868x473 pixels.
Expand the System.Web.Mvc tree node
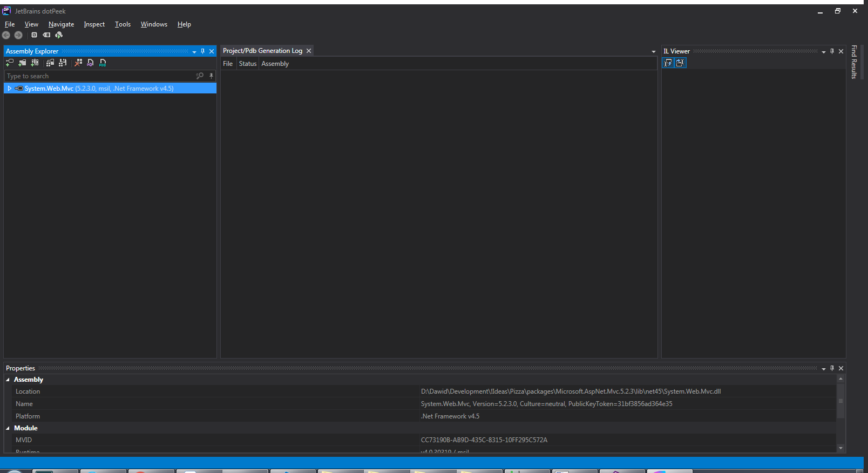[9, 88]
